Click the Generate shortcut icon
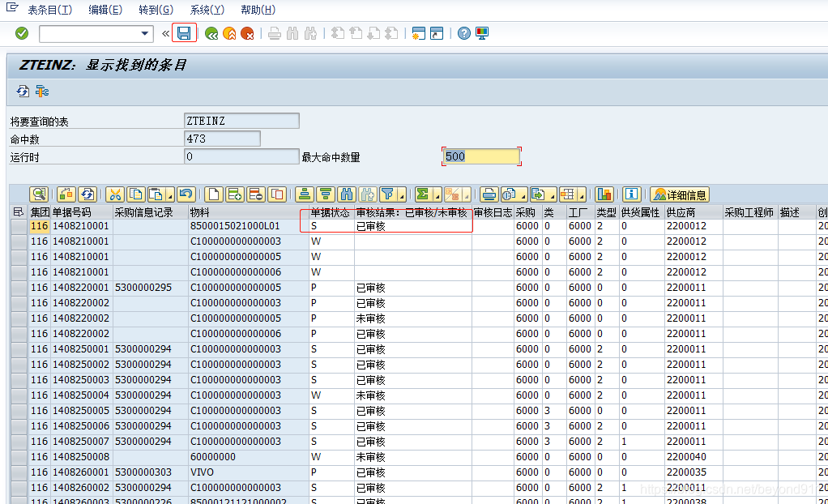Viewport: 828px width, 504px height. pos(437,33)
